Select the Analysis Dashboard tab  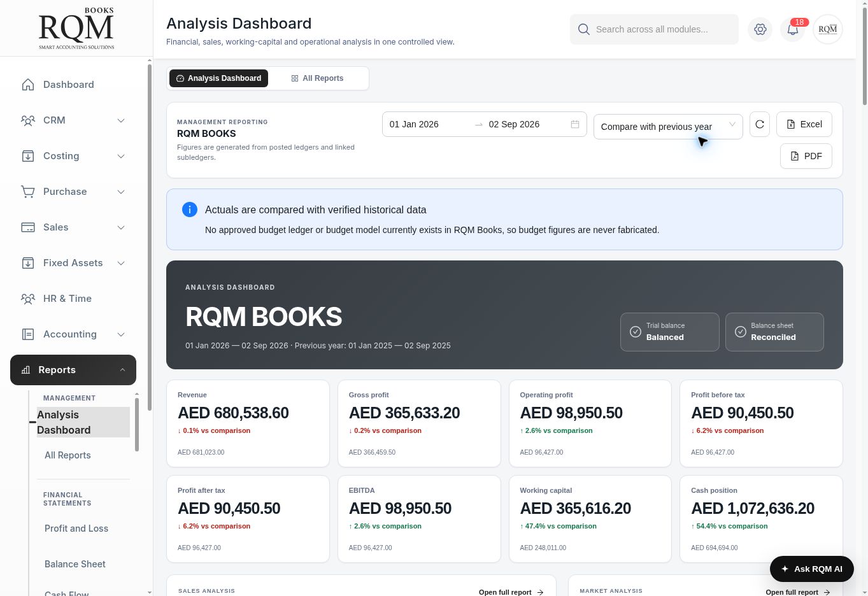(218, 78)
